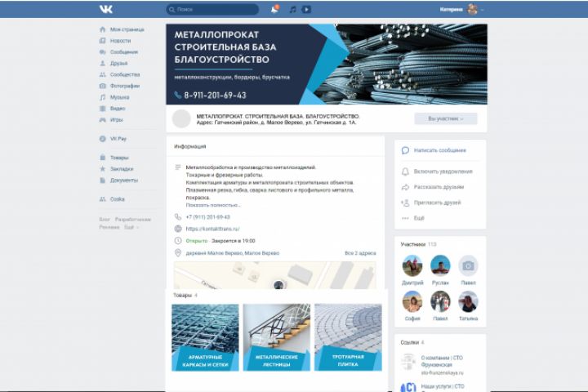Click the community round avatar placeholder

(x=181, y=118)
